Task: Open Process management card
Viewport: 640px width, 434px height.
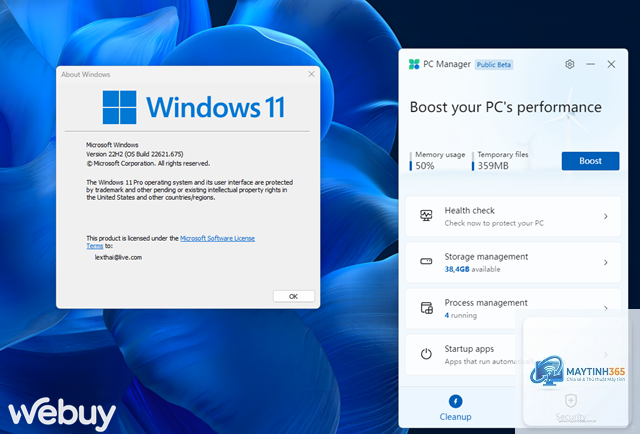Action: pos(513,309)
